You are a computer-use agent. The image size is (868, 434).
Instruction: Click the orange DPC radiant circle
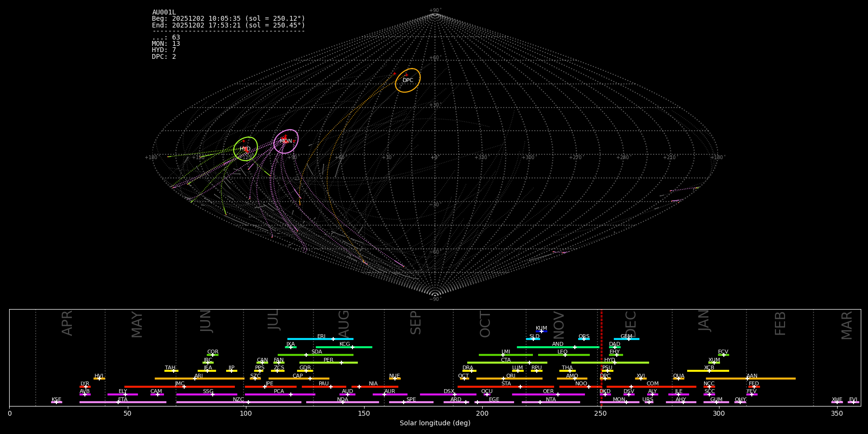point(407,80)
